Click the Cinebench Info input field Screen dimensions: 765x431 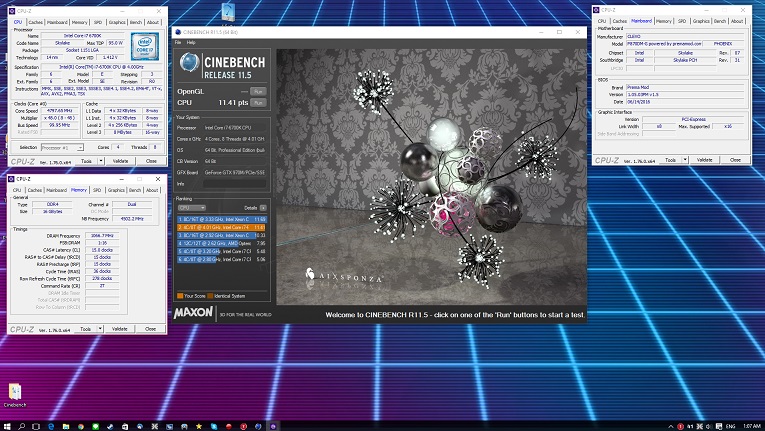[235, 184]
